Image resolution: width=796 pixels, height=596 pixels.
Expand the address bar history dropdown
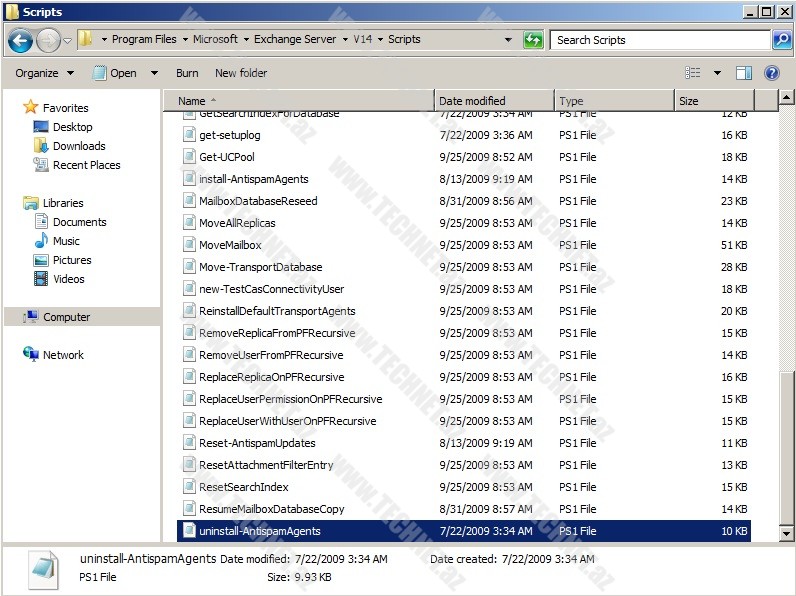509,40
